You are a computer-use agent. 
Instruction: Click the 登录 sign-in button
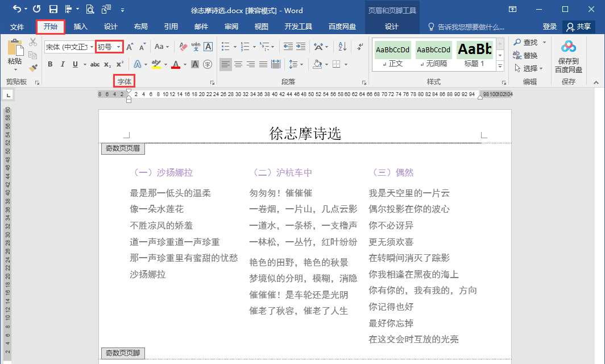[549, 27]
